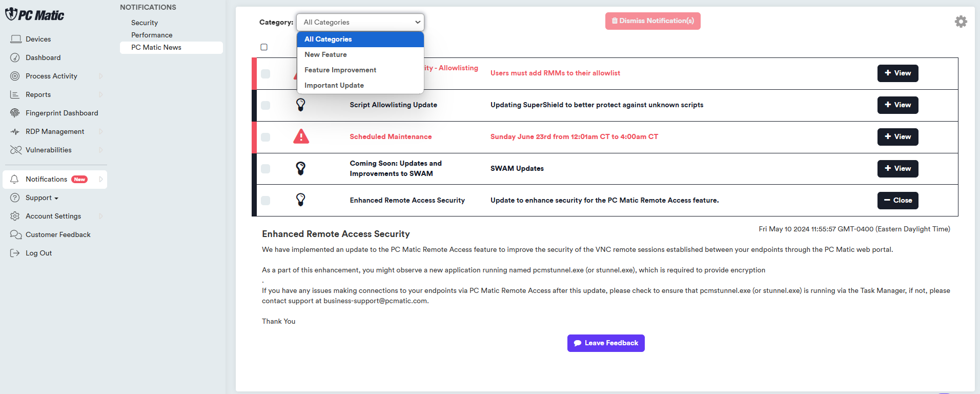Screen dimensions: 980x394
Task: Click the Notifications bell icon
Action: 15,179
